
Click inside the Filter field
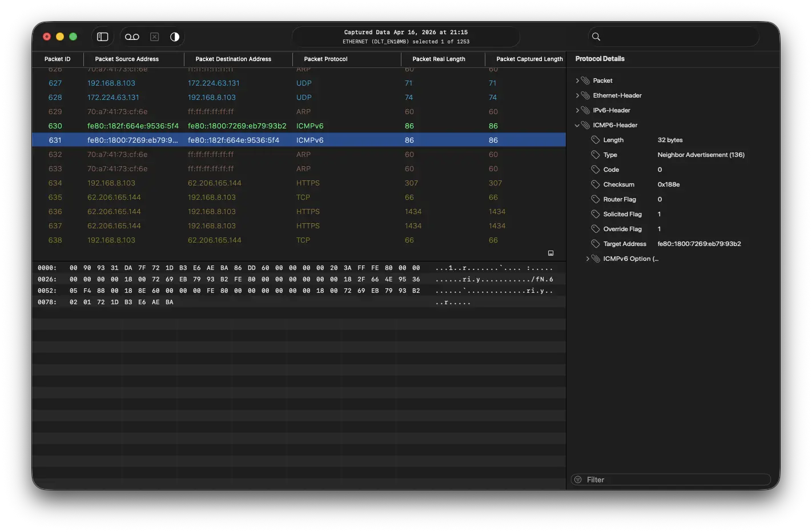coord(671,479)
